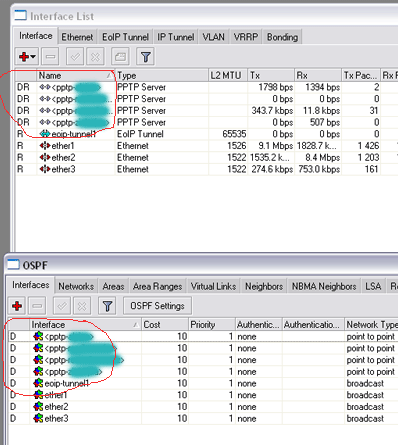Click the comment icon in Interface List toolbar
The height and width of the screenshot is (445, 398).
120,57
